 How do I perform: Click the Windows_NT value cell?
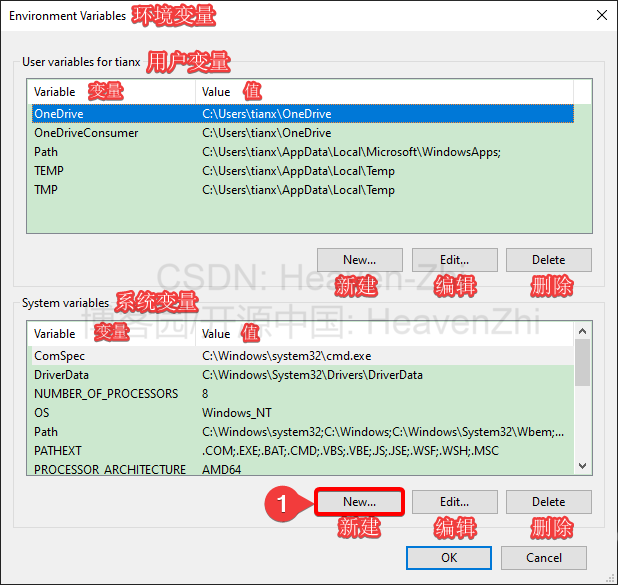pos(236,413)
